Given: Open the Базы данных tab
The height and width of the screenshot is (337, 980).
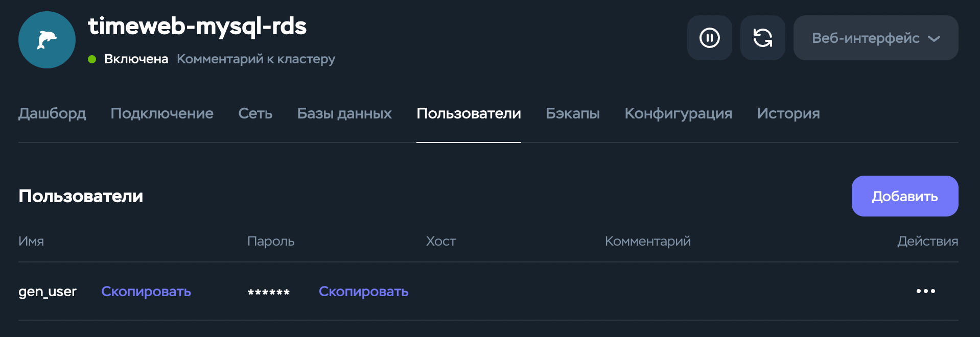Looking at the screenshot, I should pos(344,113).
